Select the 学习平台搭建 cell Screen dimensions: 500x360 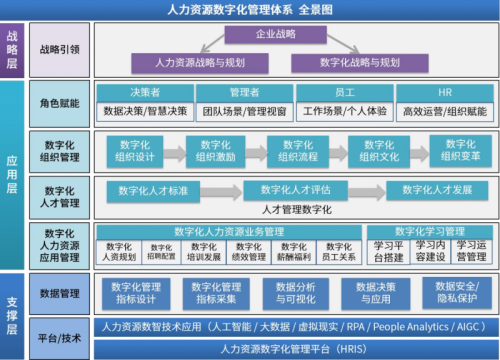[x=388, y=252]
